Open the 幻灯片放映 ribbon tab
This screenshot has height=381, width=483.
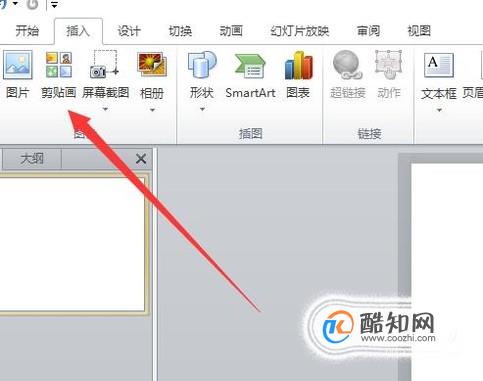pyautogui.click(x=299, y=31)
